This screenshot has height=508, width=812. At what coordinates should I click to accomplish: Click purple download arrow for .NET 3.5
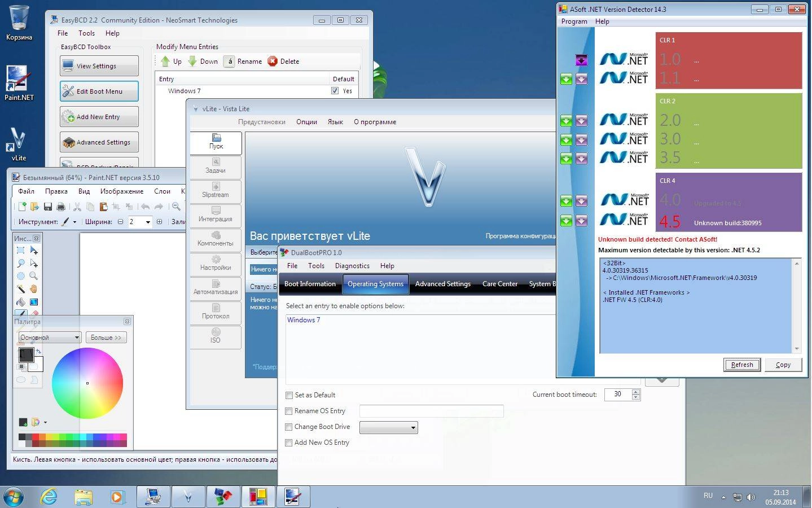(582, 159)
